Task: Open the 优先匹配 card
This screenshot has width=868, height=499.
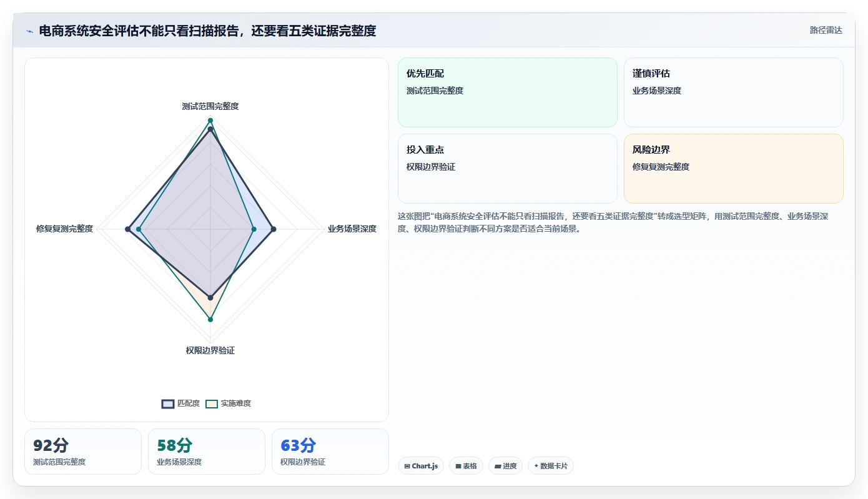Action: (508, 92)
